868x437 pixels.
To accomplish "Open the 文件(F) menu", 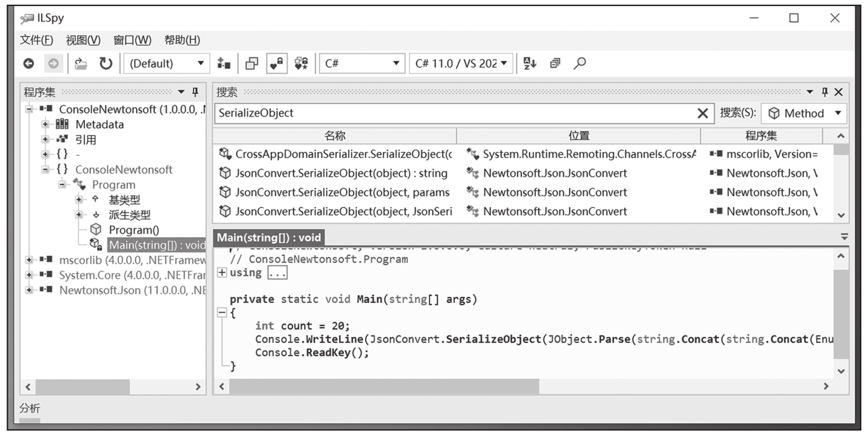I will (36, 40).
